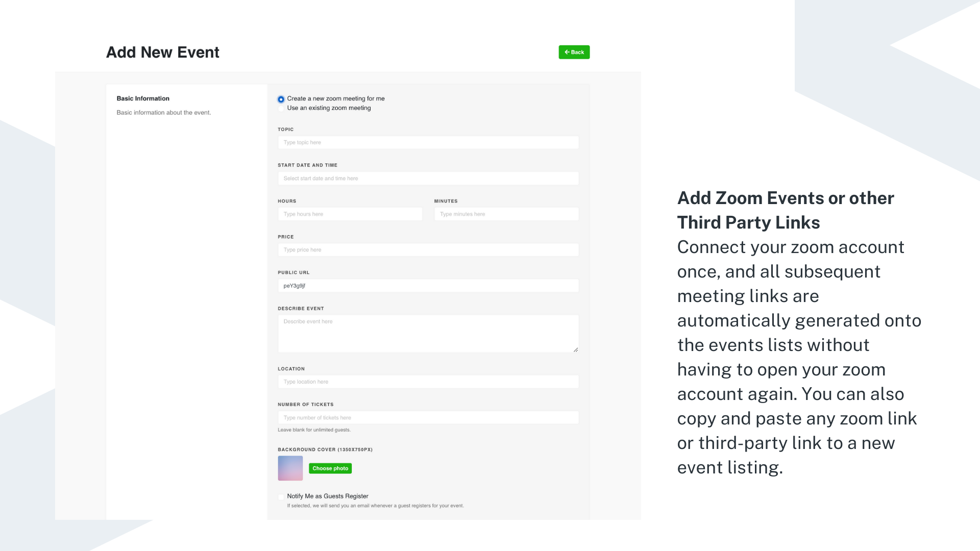This screenshot has height=551, width=980.
Task: Click the textarea resize handle
Action: [x=576, y=349]
